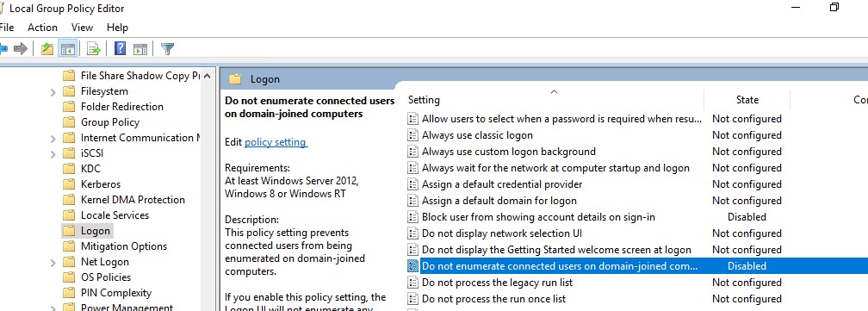Click the policy setting link

point(276,142)
